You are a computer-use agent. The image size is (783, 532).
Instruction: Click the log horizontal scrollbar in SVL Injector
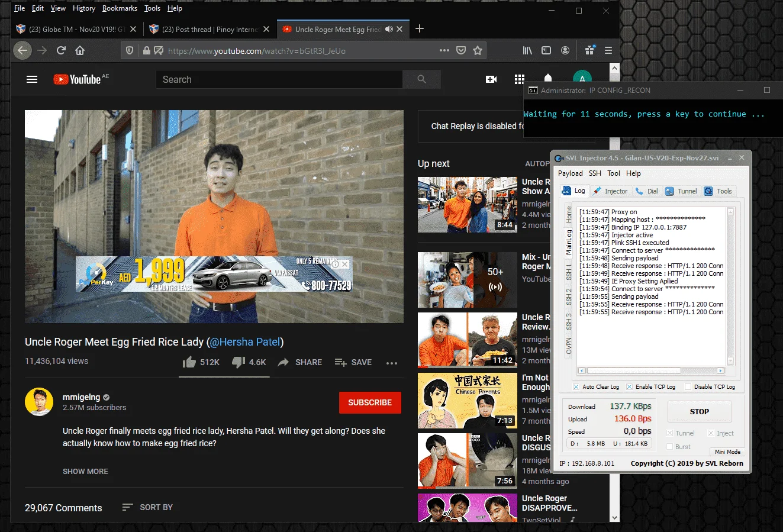coord(651,370)
